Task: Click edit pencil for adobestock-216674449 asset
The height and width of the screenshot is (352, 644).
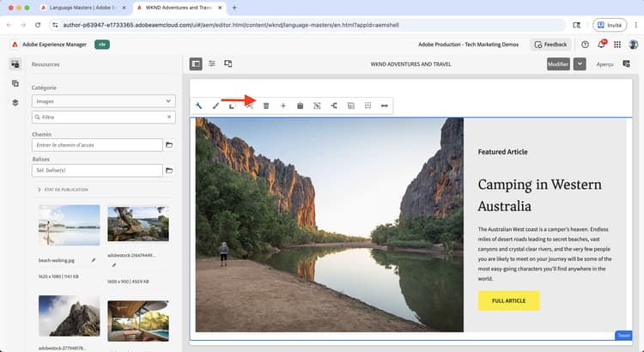Action: (x=113, y=265)
